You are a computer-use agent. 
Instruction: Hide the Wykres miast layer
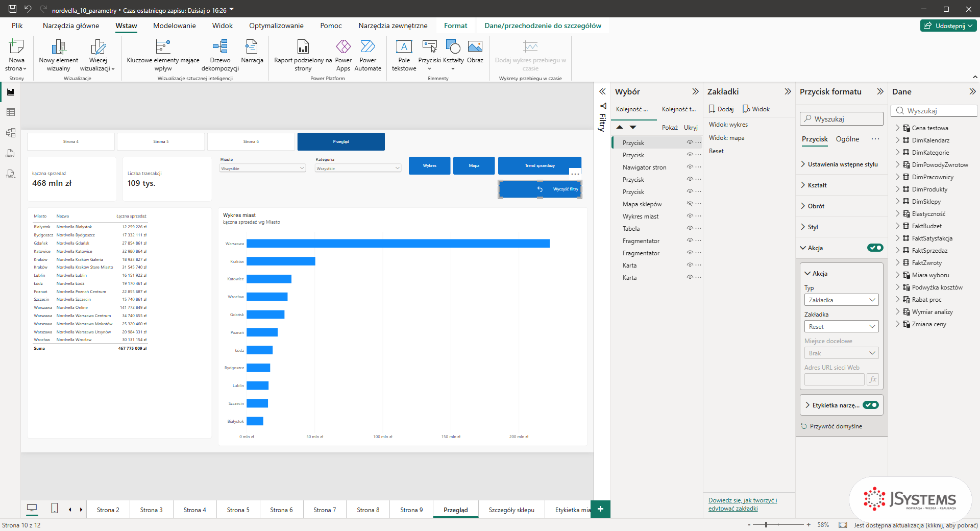[690, 216]
